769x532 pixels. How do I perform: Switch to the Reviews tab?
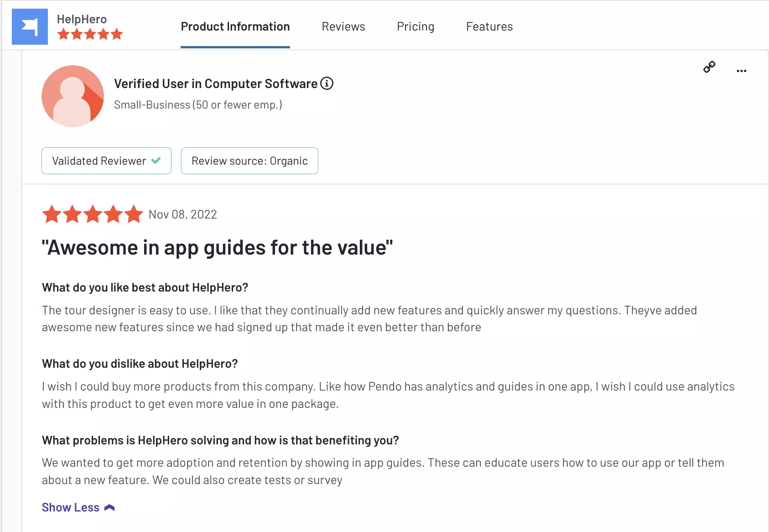[343, 26]
